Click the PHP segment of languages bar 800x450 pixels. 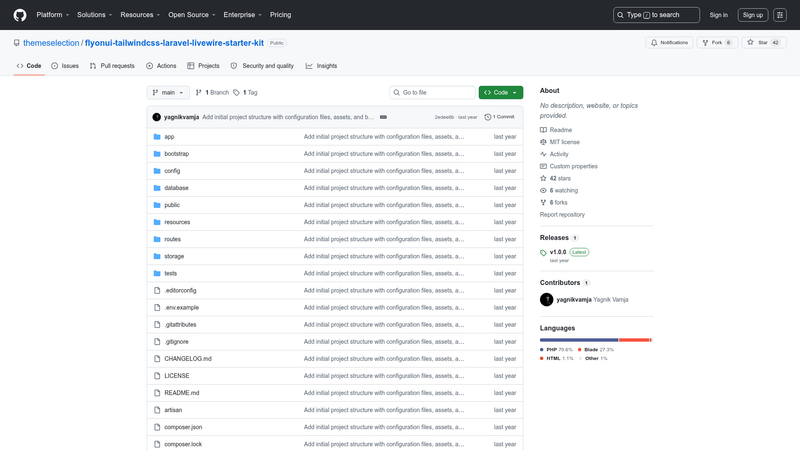(x=579, y=340)
